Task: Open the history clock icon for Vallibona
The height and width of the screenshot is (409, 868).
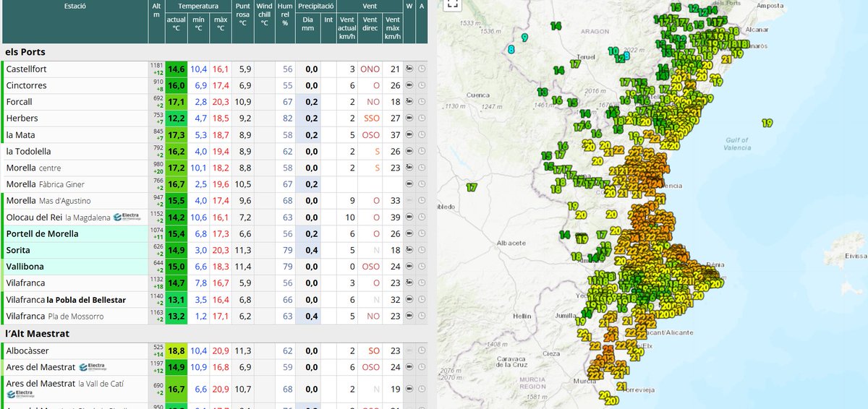Action: pyautogui.click(x=422, y=267)
